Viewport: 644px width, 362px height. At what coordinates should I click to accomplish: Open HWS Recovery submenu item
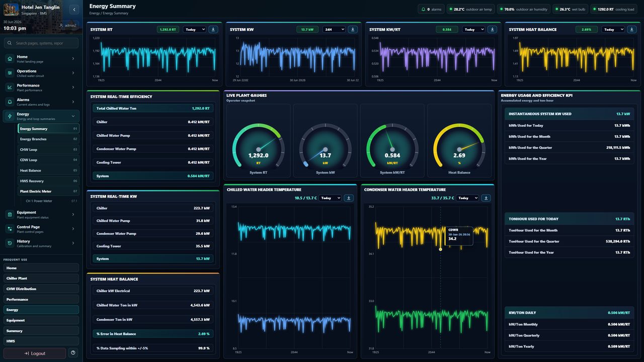coord(48,181)
